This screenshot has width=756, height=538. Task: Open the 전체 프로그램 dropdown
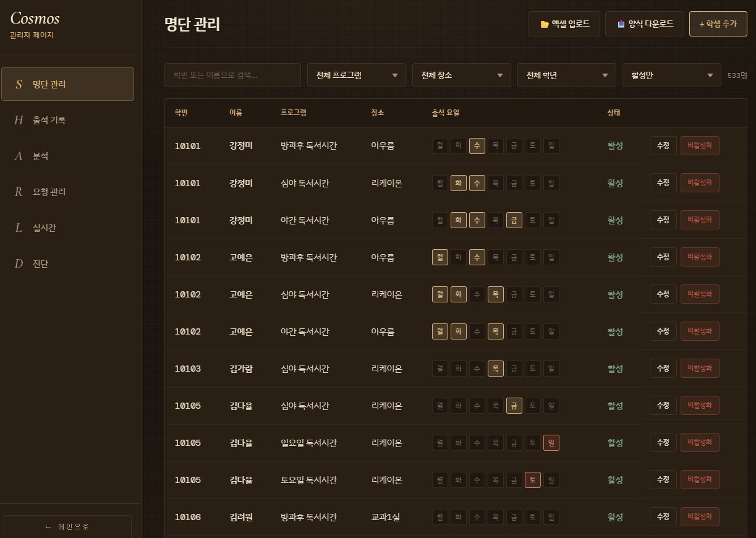[x=356, y=75]
